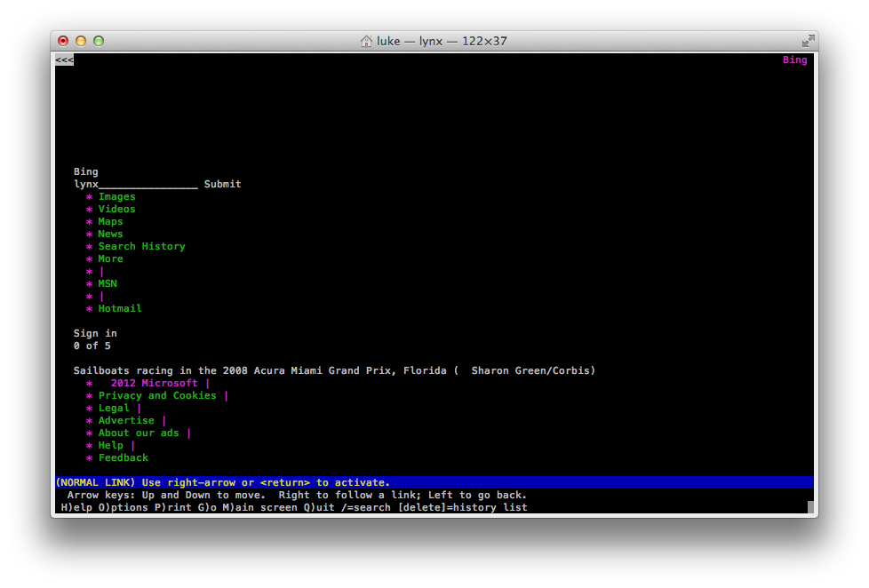869x588 pixels.
Task: Click the '<<<' back indicator at top left
Action: [x=64, y=60]
